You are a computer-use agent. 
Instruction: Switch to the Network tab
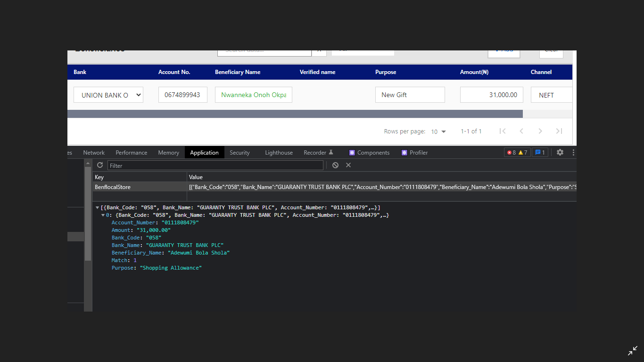[x=93, y=152]
